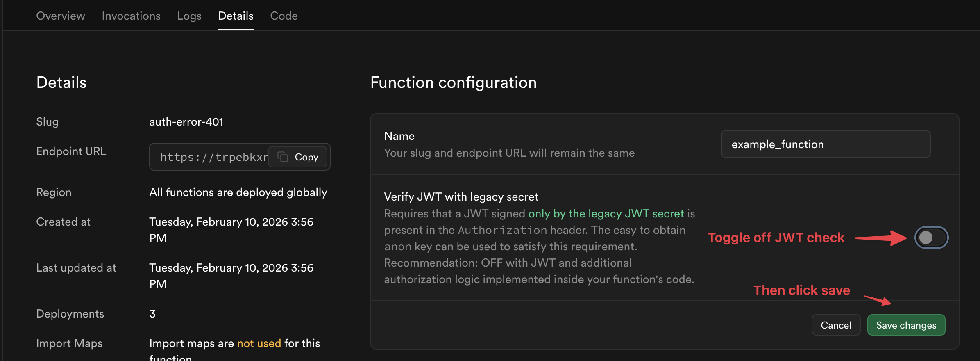Viewport: 980px width, 361px height.
Task: Click the slug value auth-error-401
Action: (186, 122)
